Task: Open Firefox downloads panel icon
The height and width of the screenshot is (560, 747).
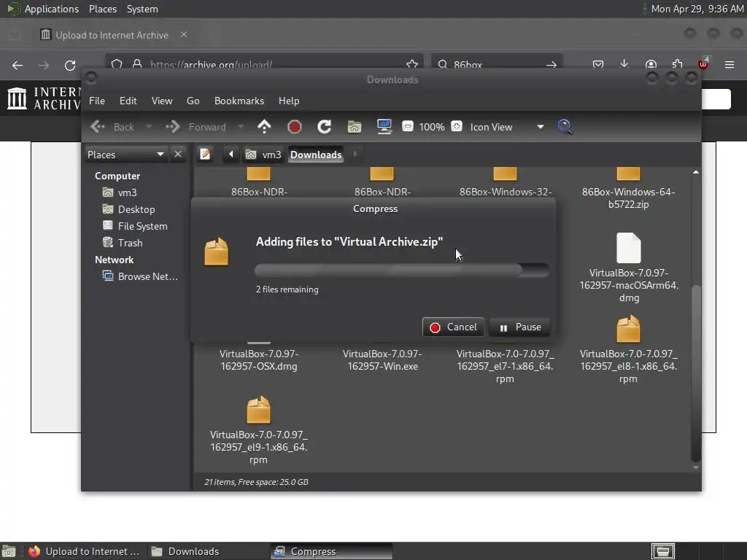Action: coord(624,65)
